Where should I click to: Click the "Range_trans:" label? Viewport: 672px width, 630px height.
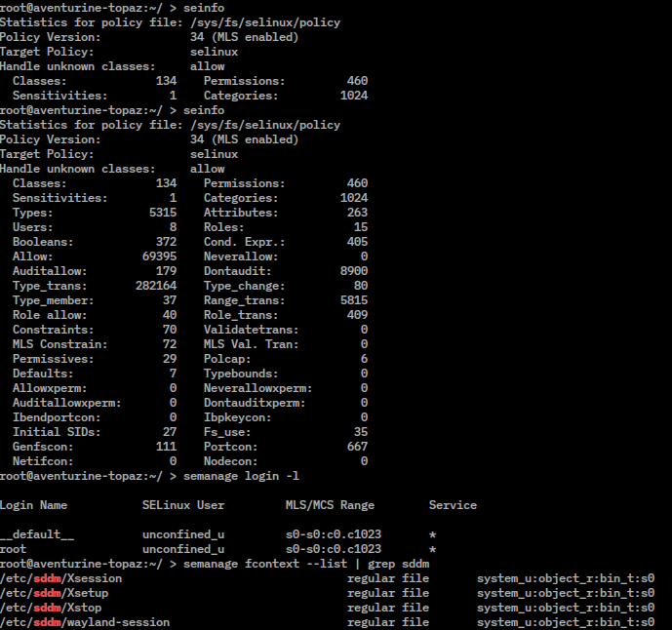tap(244, 300)
